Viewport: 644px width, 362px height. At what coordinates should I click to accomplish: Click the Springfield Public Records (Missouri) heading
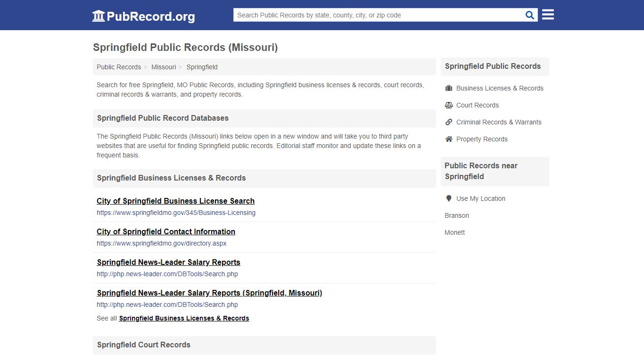click(185, 48)
